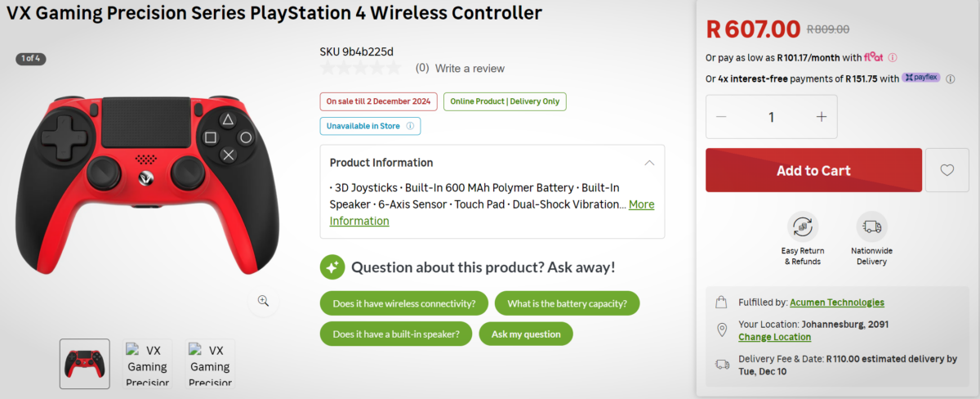
Task: Open the Write a review link
Action: click(x=470, y=69)
